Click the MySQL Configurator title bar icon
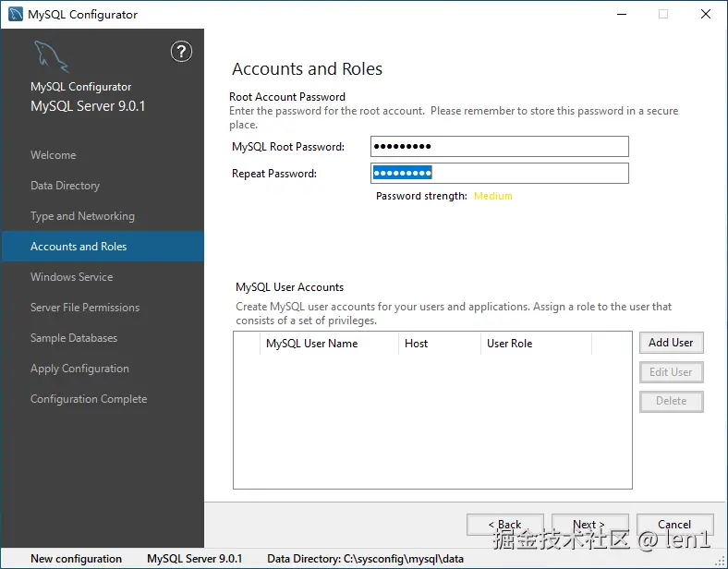 [x=16, y=14]
